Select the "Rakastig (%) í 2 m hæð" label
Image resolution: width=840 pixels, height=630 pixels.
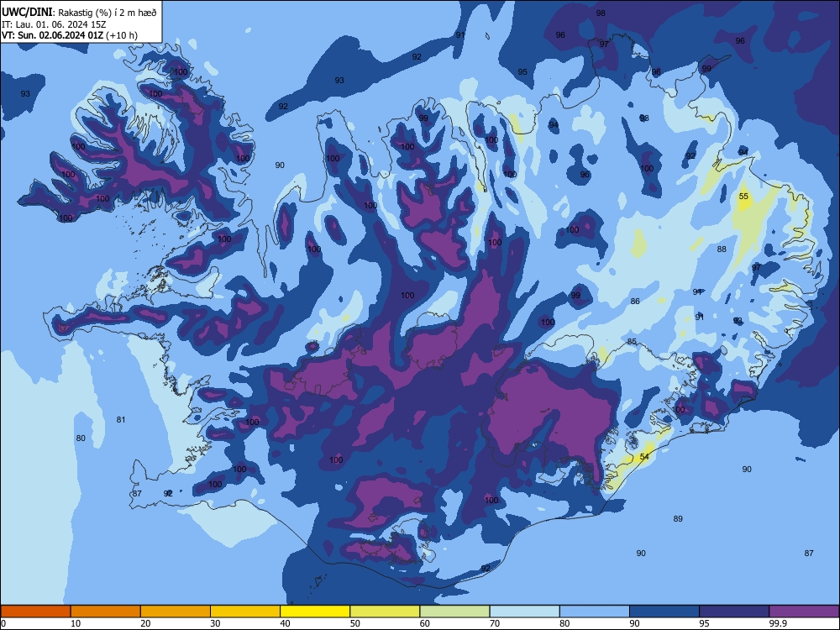pyautogui.click(x=108, y=13)
